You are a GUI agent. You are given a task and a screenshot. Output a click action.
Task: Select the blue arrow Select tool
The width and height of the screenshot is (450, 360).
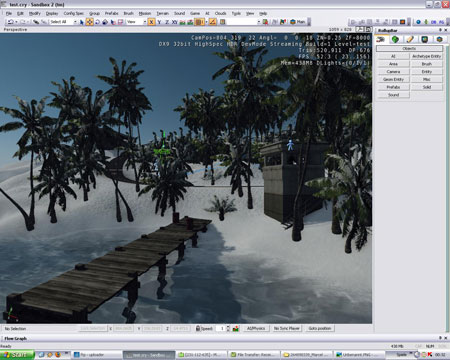tap(82, 22)
